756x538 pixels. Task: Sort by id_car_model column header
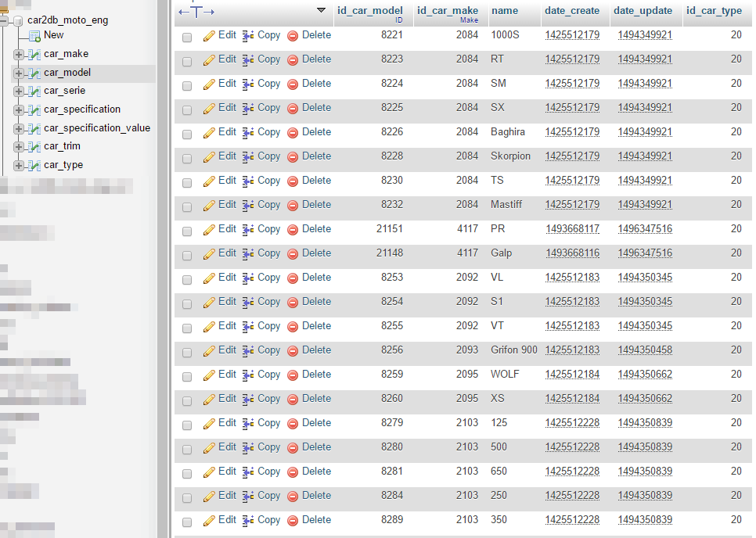coord(370,11)
